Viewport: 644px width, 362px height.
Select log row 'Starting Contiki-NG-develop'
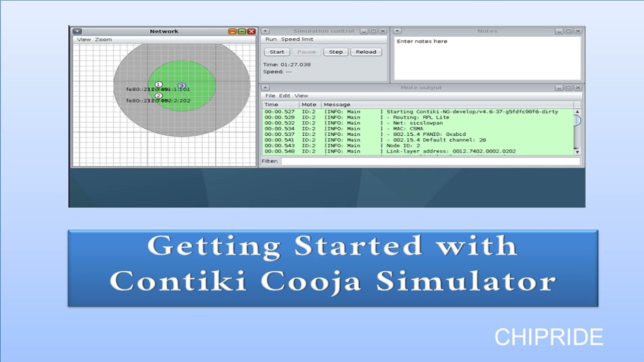(x=418, y=112)
